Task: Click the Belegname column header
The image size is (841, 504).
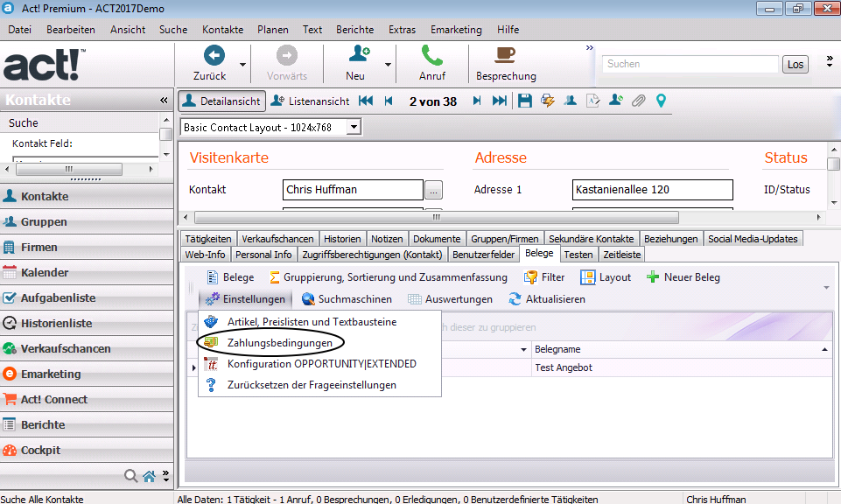Action: 681,350
